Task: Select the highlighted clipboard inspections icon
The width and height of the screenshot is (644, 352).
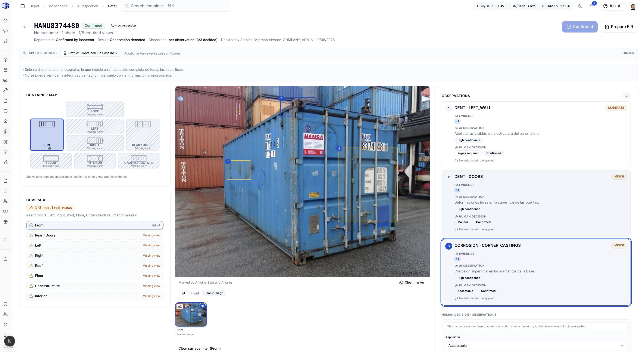Action: click(x=6, y=131)
